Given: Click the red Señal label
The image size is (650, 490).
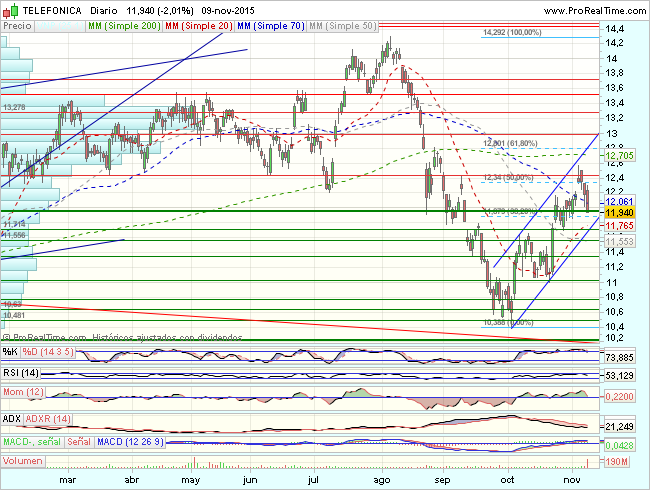Looking at the screenshot, I should (x=79, y=442).
